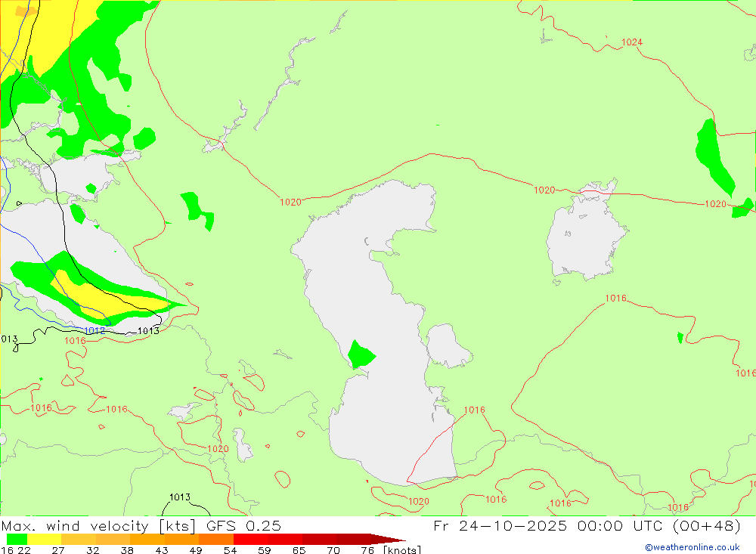Click the legend value '38'
The height and width of the screenshot is (554, 756).
(x=127, y=550)
